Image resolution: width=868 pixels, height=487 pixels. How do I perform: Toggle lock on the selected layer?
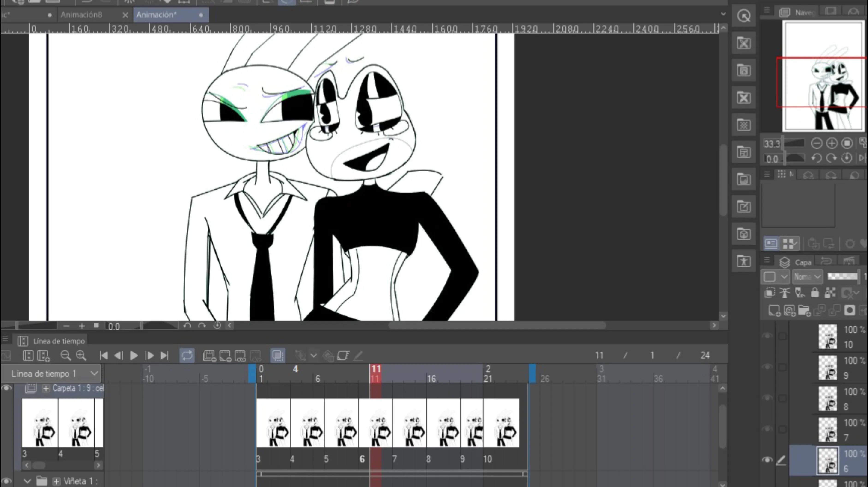click(815, 293)
